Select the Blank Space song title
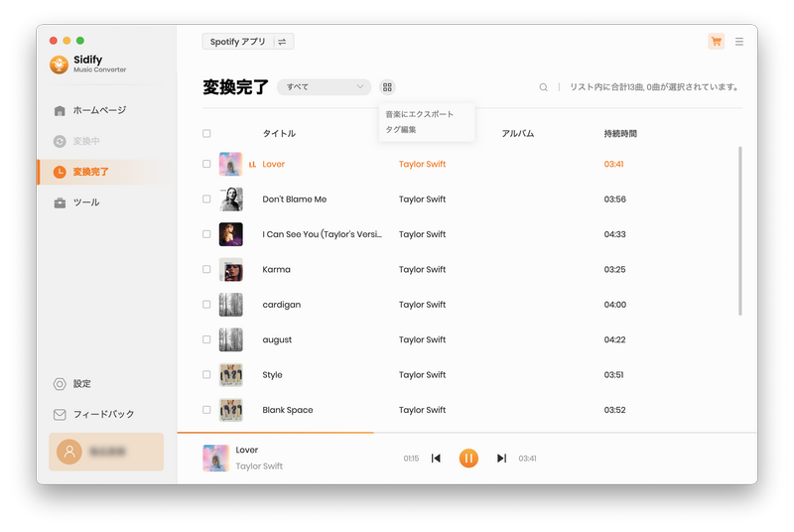 288,410
